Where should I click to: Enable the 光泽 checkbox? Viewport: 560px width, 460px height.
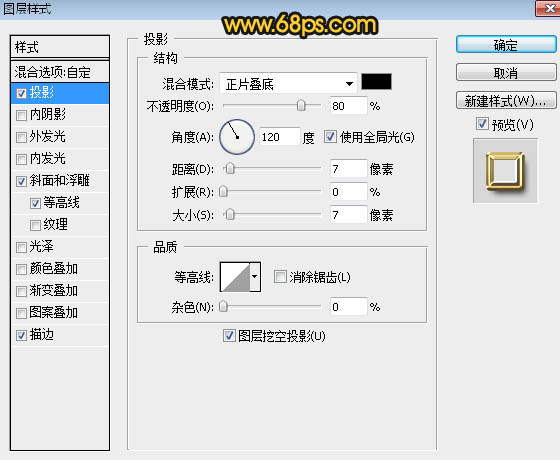(21, 247)
